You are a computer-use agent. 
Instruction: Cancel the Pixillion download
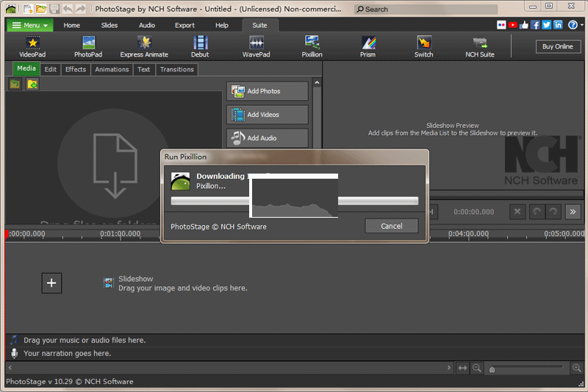click(391, 227)
